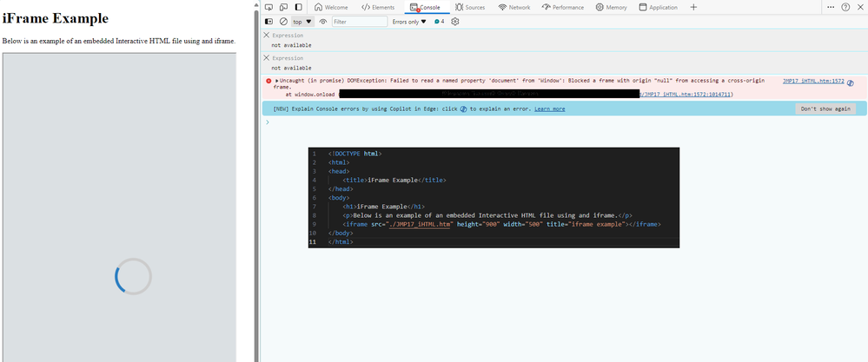Image resolution: width=868 pixels, height=362 pixels.
Task: Explain this error with Copilot icon
Action: pos(851,82)
